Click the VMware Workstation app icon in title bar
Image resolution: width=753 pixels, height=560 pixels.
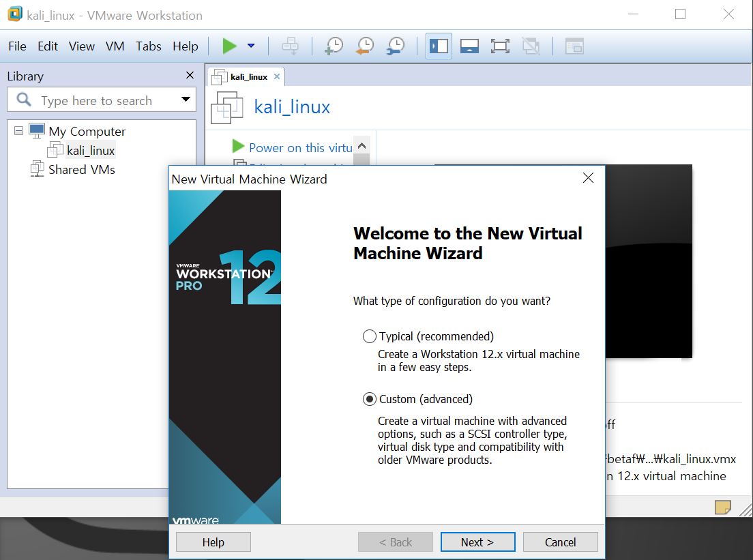(x=14, y=14)
